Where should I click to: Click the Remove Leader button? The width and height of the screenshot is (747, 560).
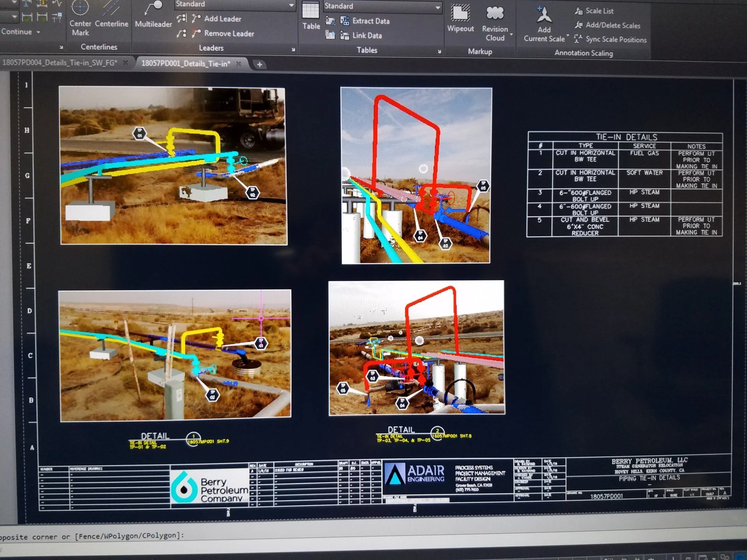(x=223, y=33)
